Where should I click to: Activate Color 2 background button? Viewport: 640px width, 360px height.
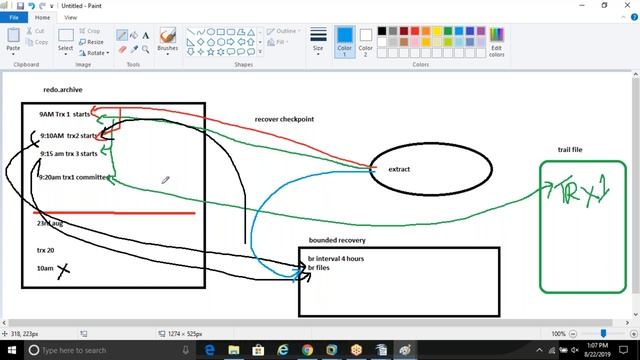[x=365, y=42]
